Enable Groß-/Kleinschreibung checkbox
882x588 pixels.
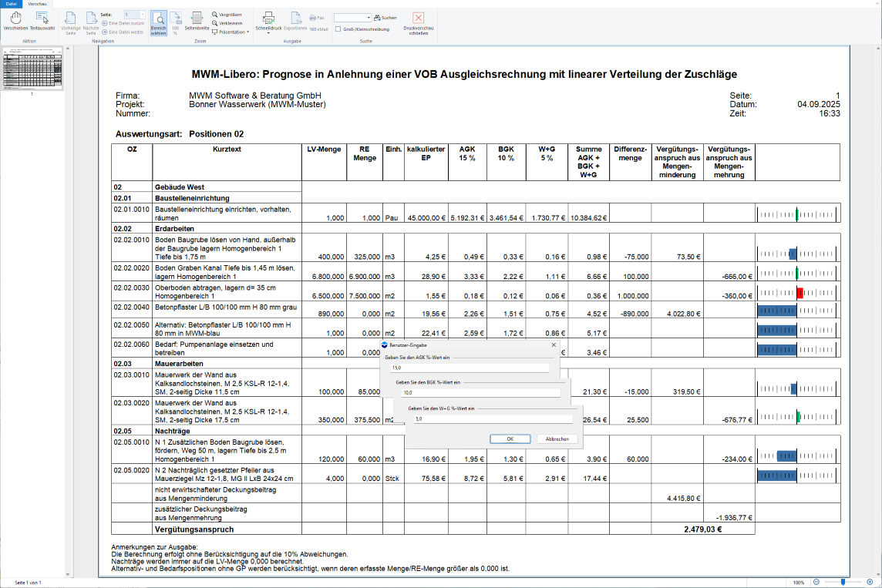coord(338,29)
